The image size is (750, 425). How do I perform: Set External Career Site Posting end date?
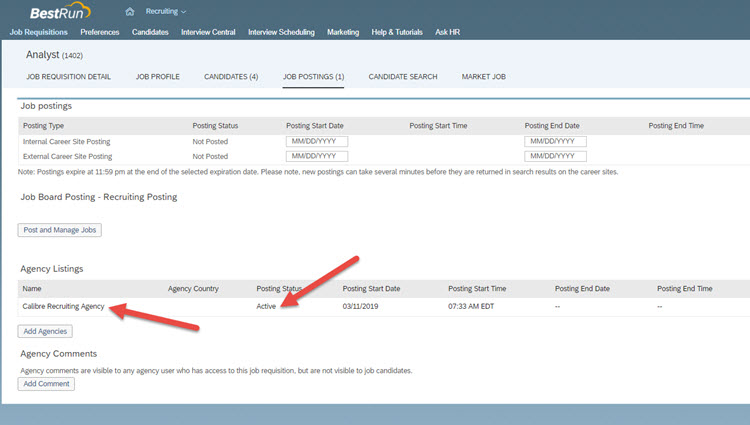click(x=555, y=156)
